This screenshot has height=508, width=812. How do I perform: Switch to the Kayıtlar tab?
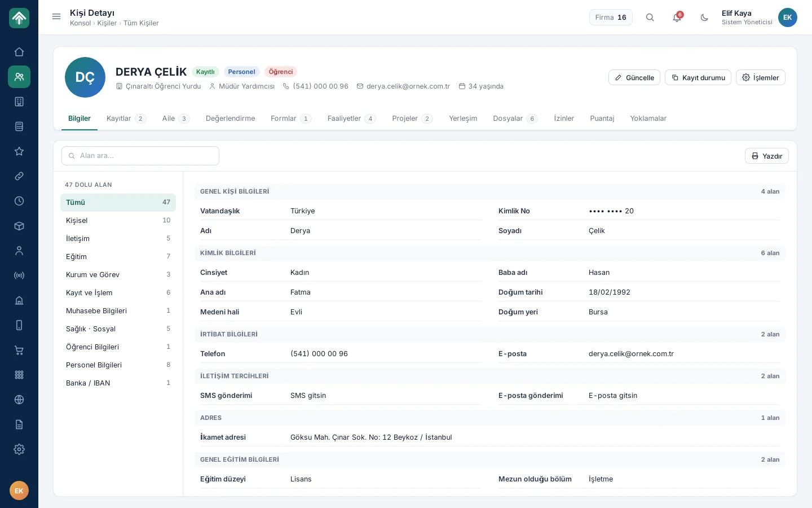pos(126,119)
